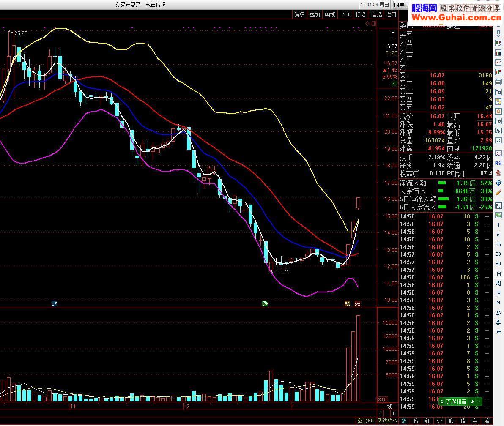Open the F12 trading sidebar icon
This screenshot has height=426, width=504.
(x=498, y=121)
